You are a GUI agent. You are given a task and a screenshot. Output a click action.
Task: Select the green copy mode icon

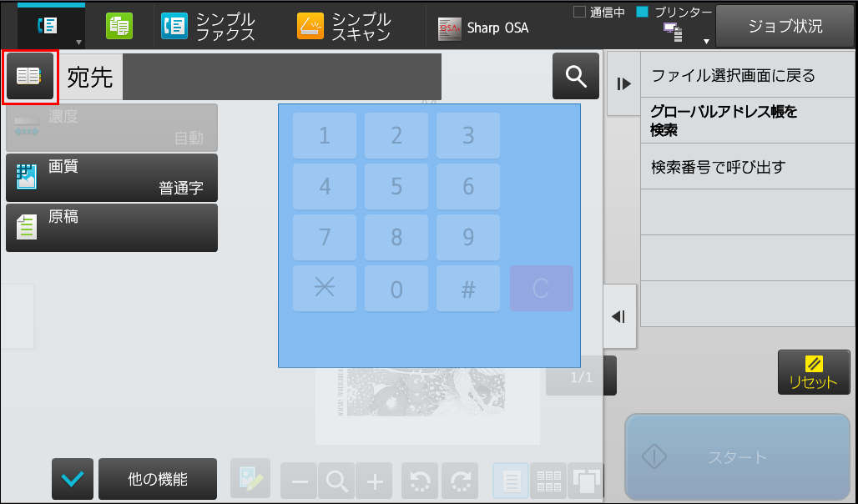(119, 26)
